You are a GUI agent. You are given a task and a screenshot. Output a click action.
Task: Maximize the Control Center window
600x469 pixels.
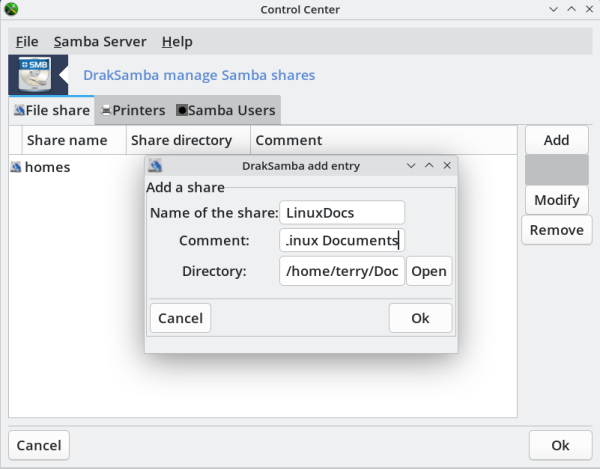571,9
